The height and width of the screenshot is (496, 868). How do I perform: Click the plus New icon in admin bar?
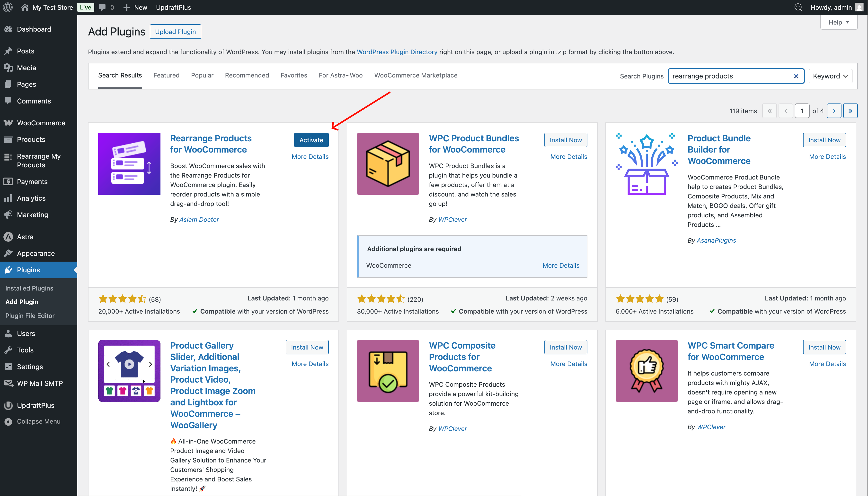click(x=126, y=7)
